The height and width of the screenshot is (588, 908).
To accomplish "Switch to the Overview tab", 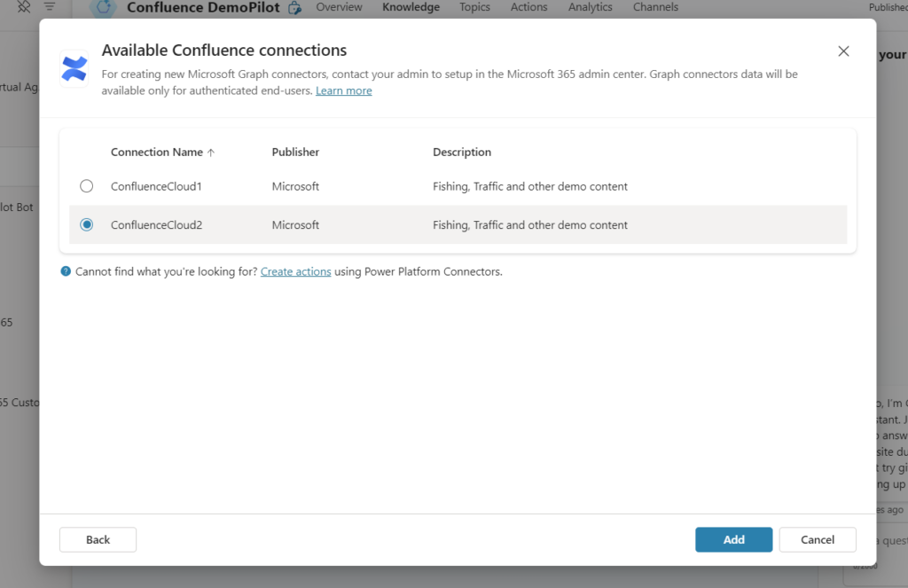I will click(x=339, y=7).
